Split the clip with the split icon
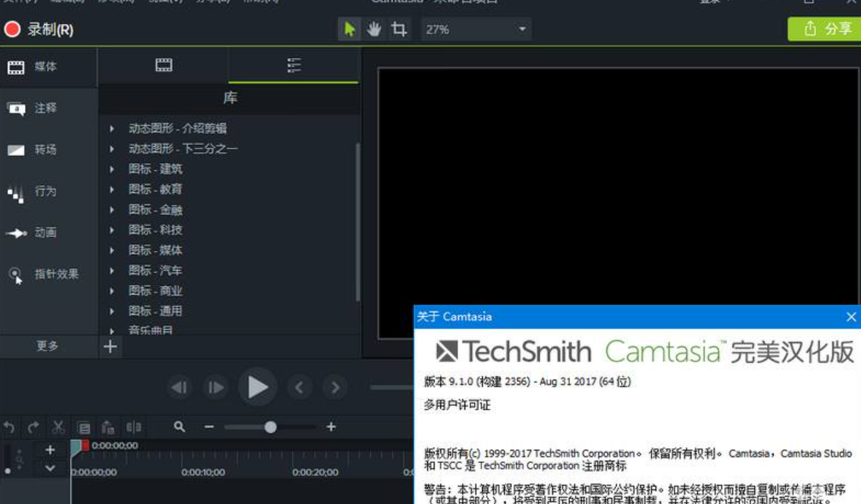861x504 pixels. tap(133, 427)
